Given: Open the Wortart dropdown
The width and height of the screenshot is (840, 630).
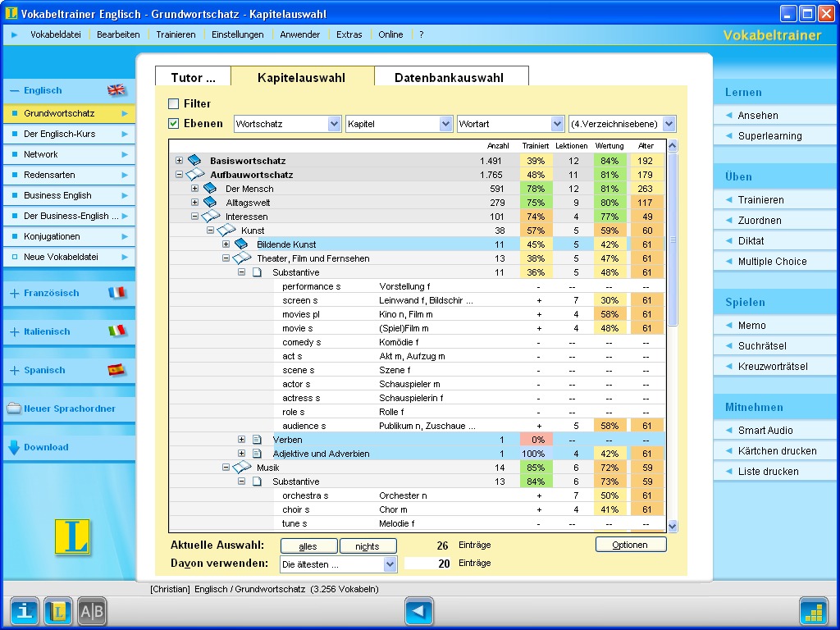Looking at the screenshot, I should tap(557, 124).
